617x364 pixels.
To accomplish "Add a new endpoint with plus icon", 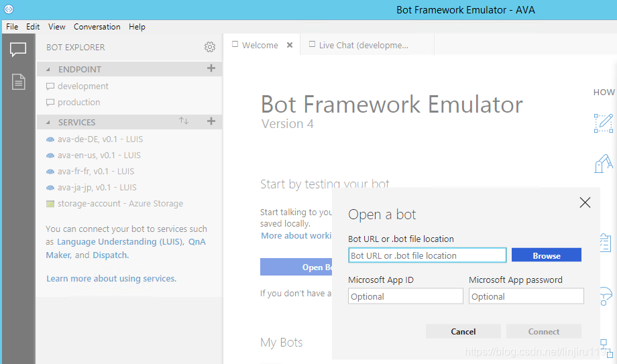I will point(211,68).
